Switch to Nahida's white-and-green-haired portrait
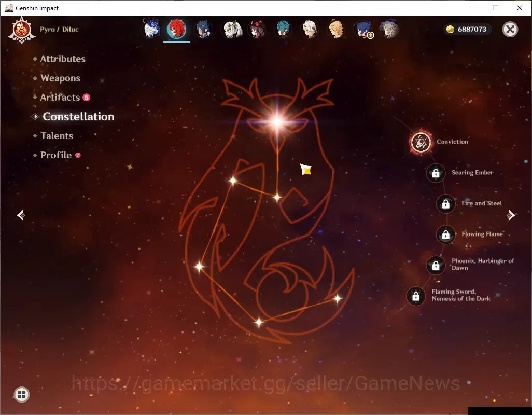This screenshot has height=415, width=532. pyautogui.click(x=232, y=29)
